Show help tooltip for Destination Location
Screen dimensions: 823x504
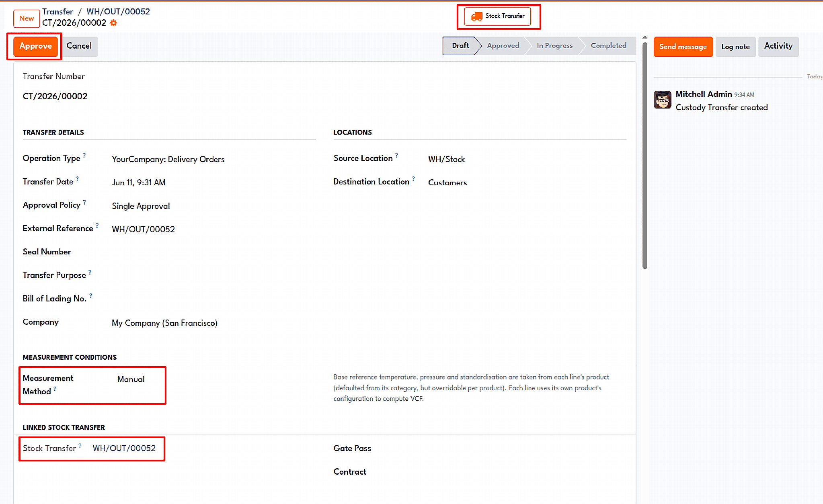click(413, 178)
